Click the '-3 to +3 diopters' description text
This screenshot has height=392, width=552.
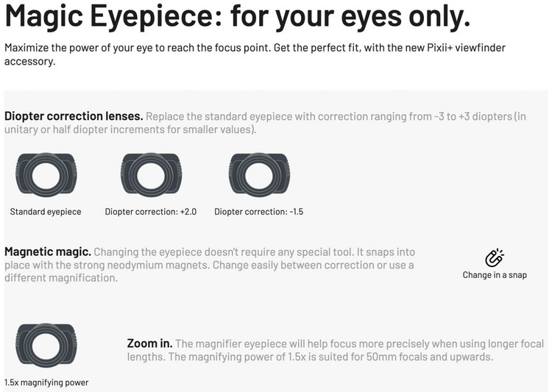point(473,116)
